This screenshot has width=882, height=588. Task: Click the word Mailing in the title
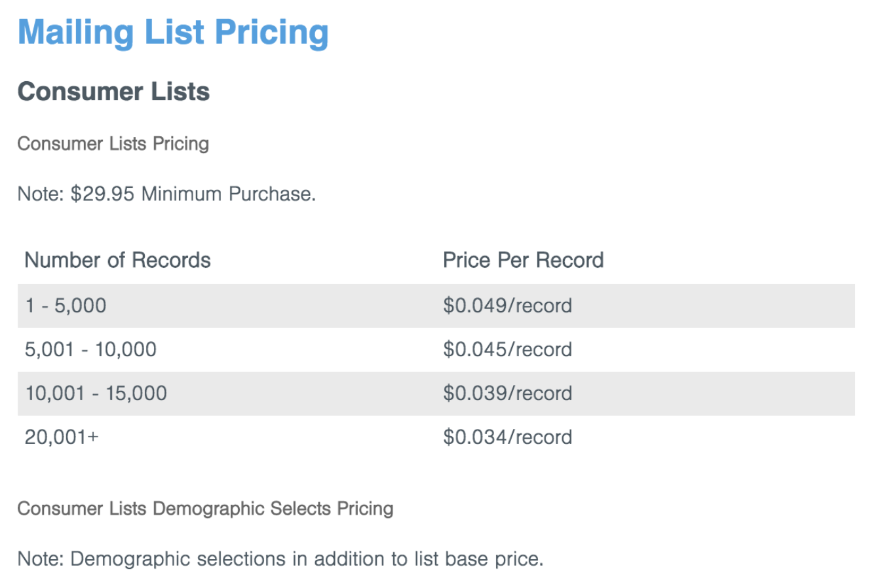pyautogui.click(x=75, y=33)
